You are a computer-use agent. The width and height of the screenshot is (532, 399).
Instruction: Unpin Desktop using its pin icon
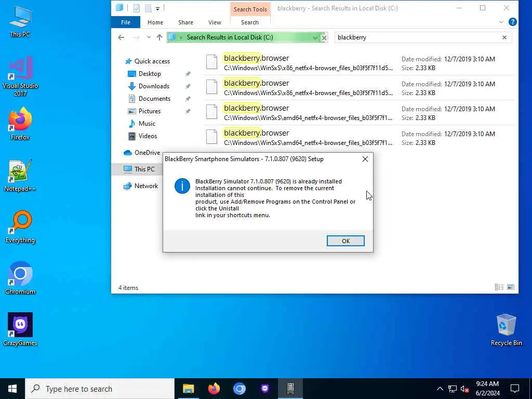click(x=188, y=74)
